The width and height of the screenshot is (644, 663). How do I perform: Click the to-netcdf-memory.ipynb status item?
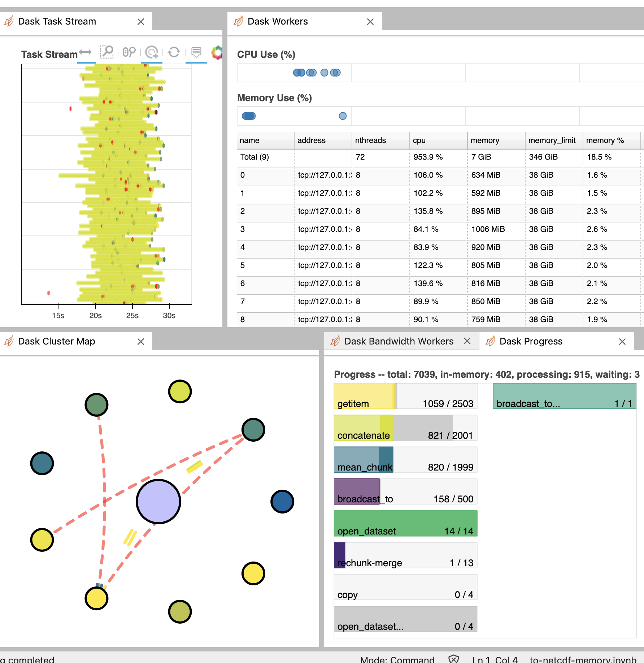pos(583,659)
